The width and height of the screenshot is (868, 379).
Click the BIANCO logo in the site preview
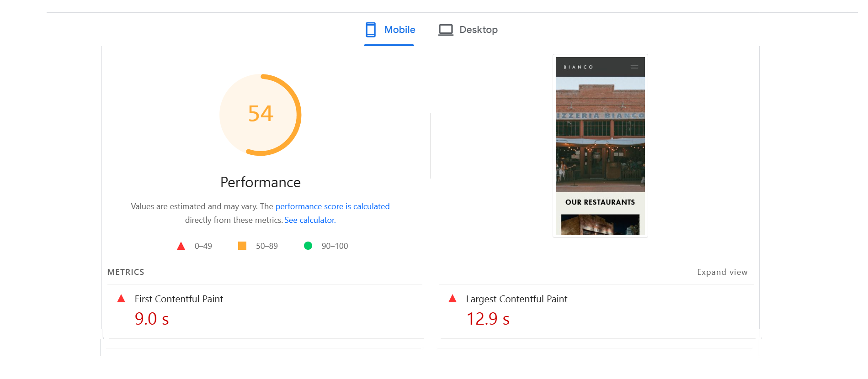(x=578, y=67)
